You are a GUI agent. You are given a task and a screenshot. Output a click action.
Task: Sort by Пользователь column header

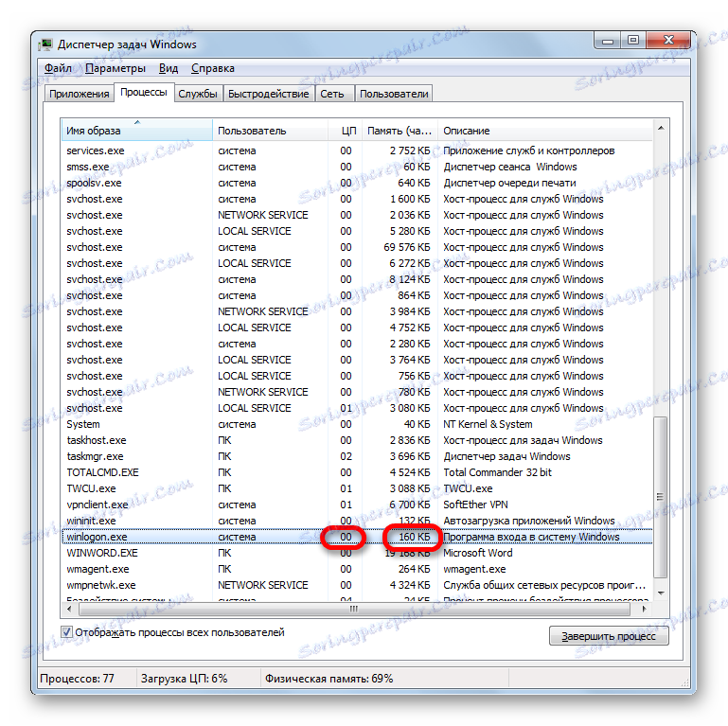click(x=270, y=131)
